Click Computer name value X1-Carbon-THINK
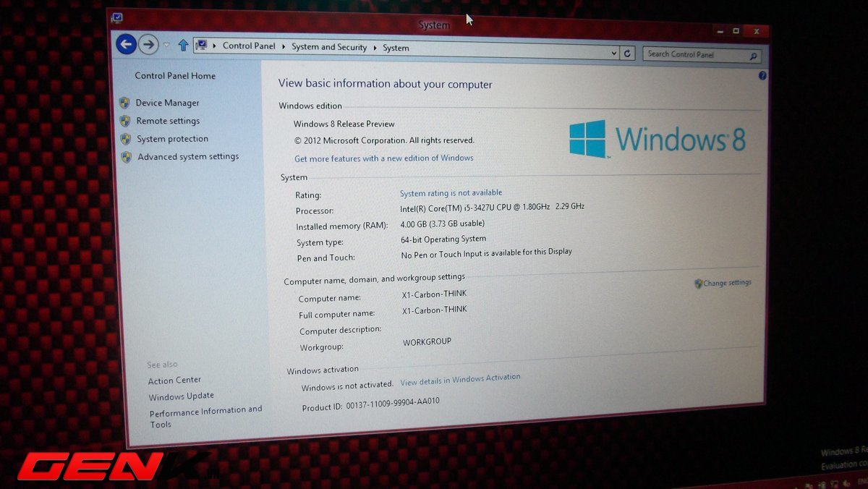 [x=435, y=294]
